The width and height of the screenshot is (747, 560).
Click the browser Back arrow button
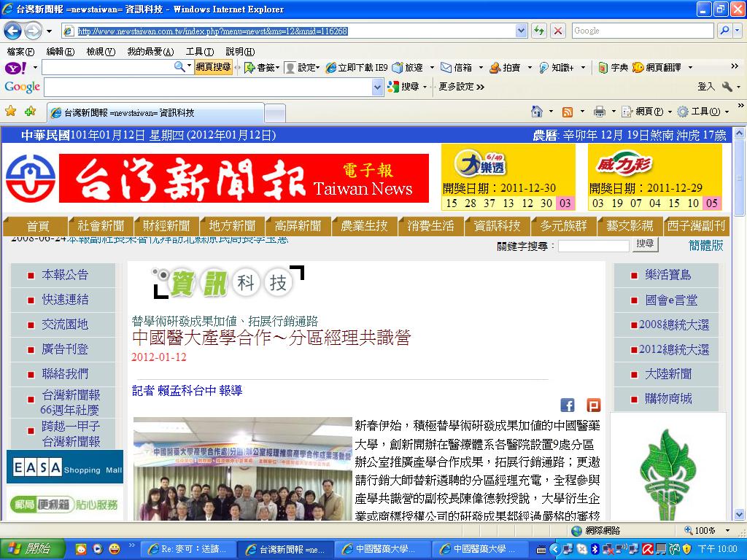(13, 31)
